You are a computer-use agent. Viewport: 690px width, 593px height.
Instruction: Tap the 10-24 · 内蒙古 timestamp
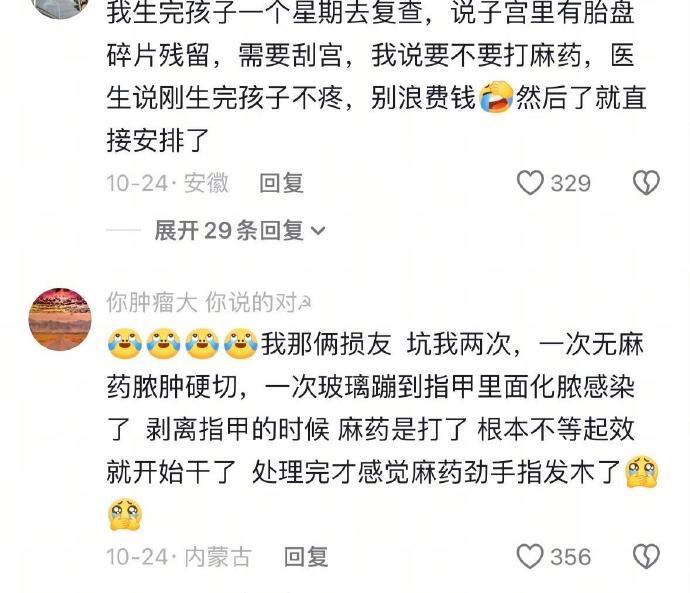(x=179, y=557)
